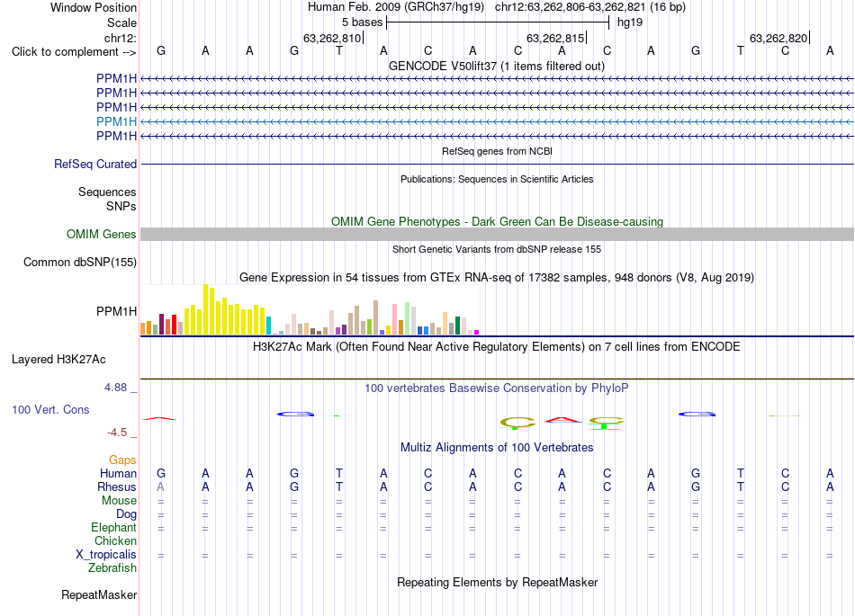Select the Zebrafish species label

pos(112,568)
